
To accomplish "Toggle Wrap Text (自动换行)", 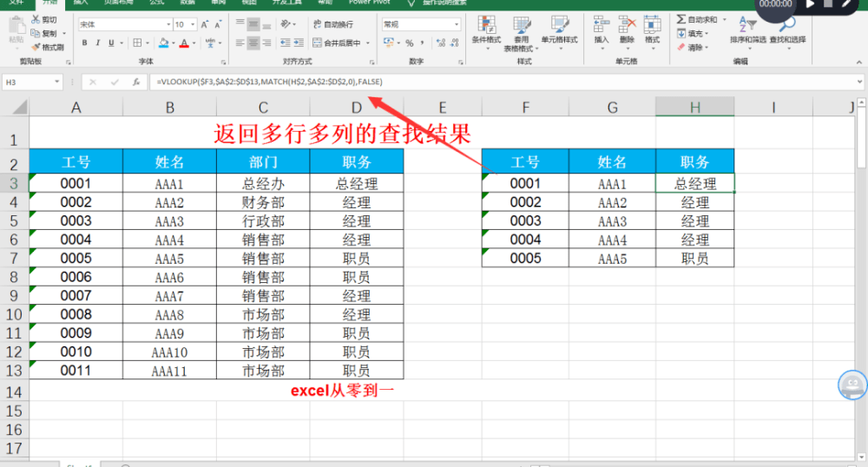I will tap(333, 24).
